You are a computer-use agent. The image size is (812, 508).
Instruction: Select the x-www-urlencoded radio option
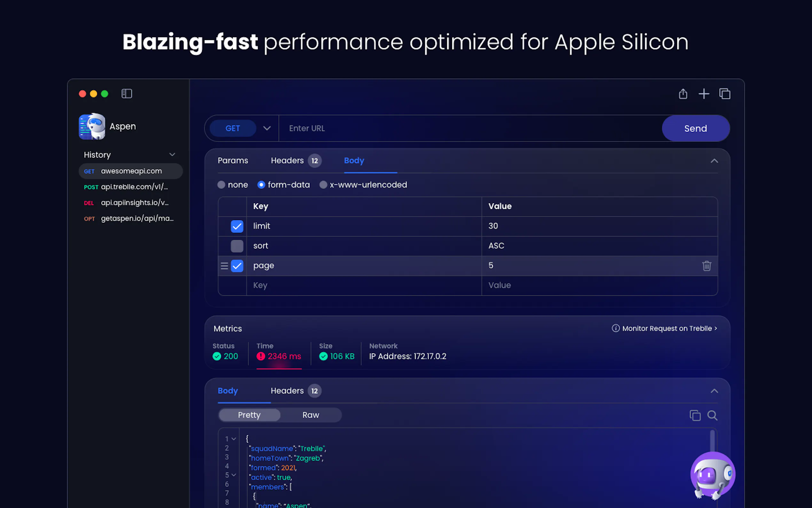pos(323,185)
